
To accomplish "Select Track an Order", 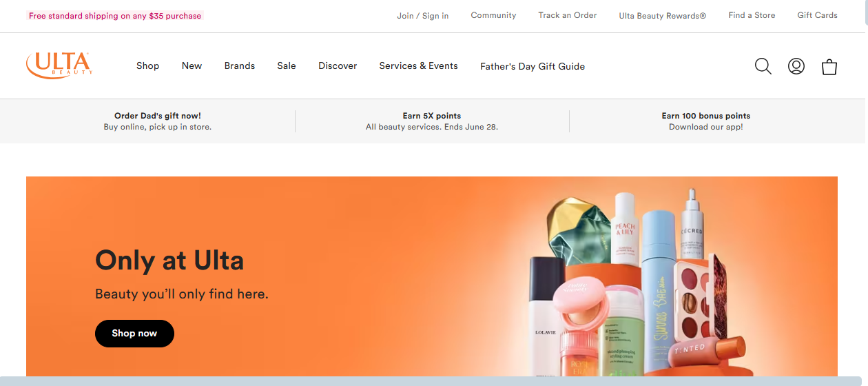I will (x=568, y=15).
